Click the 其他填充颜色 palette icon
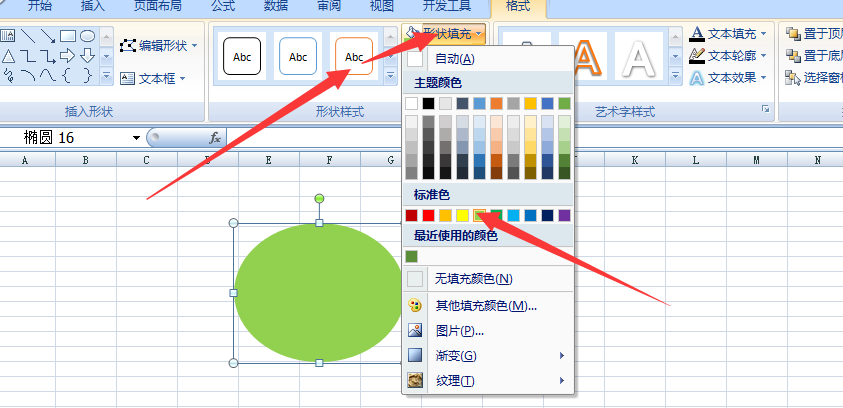843x408 pixels. click(x=415, y=306)
